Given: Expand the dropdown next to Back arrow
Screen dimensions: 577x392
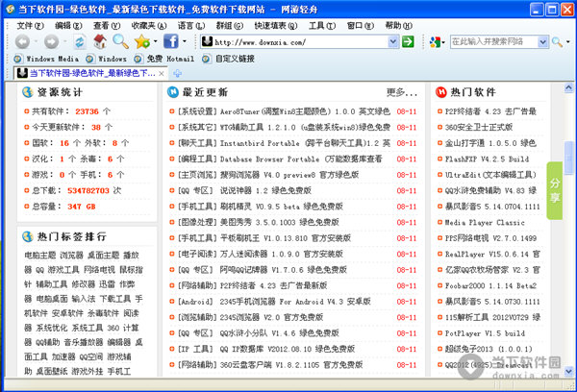Looking at the screenshot, I should 36,41.
